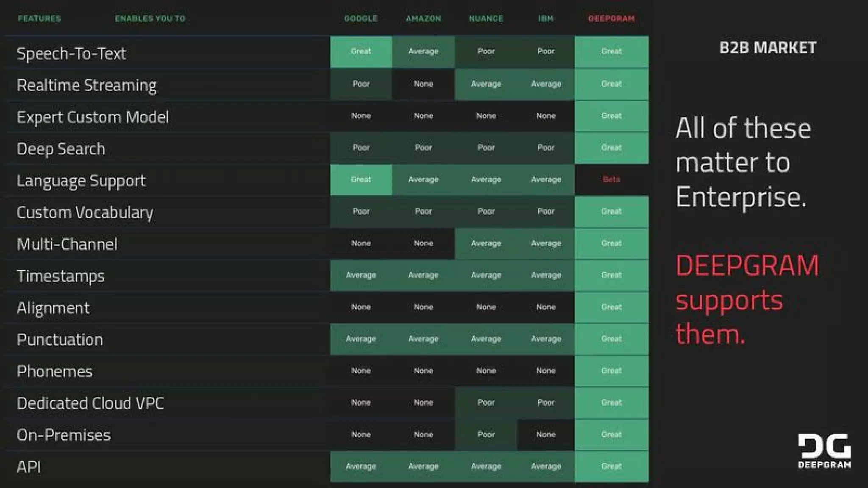This screenshot has height=488, width=868.
Task: Click IBM's None cell for On-Premises
Action: (546, 435)
